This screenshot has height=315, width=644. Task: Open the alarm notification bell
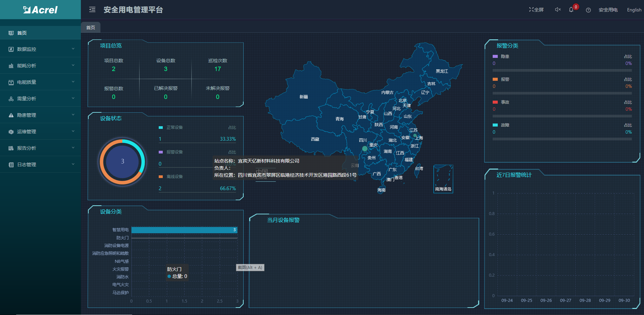571,10
